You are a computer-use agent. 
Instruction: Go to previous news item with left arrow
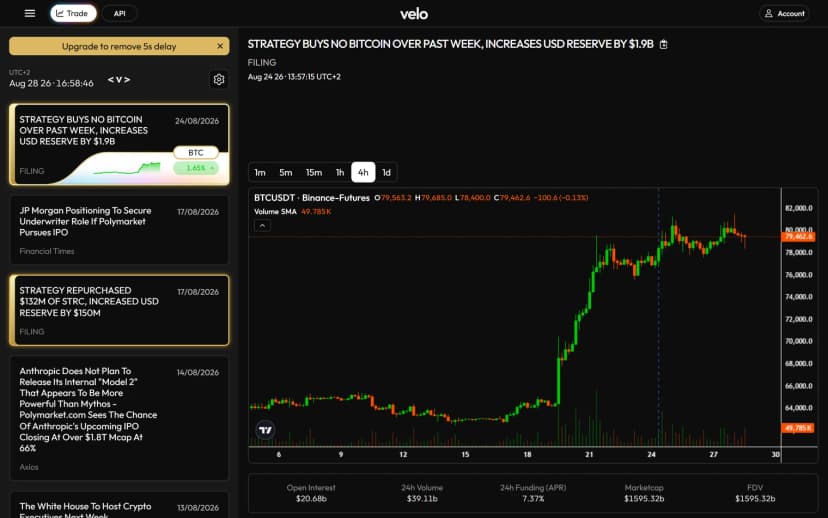(x=110, y=80)
